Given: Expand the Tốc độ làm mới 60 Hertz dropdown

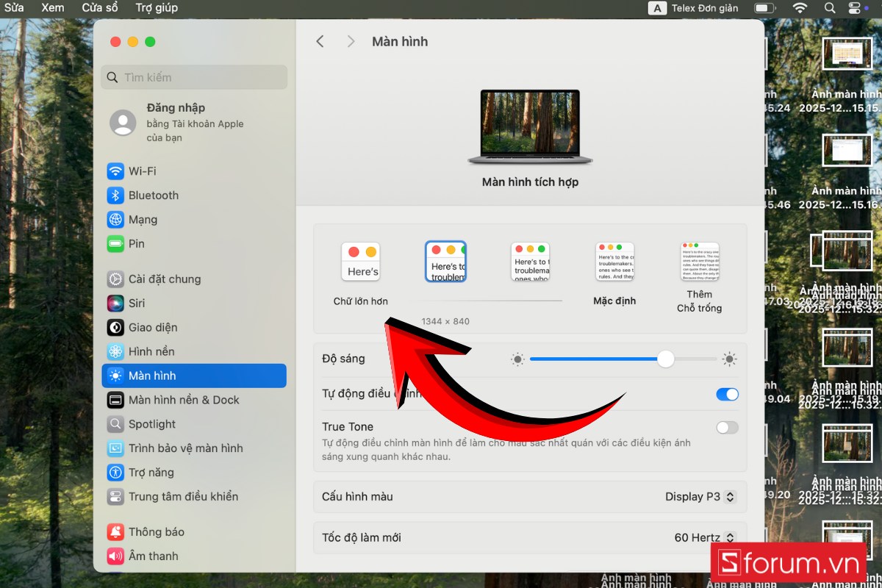Looking at the screenshot, I should pos(704,538).
